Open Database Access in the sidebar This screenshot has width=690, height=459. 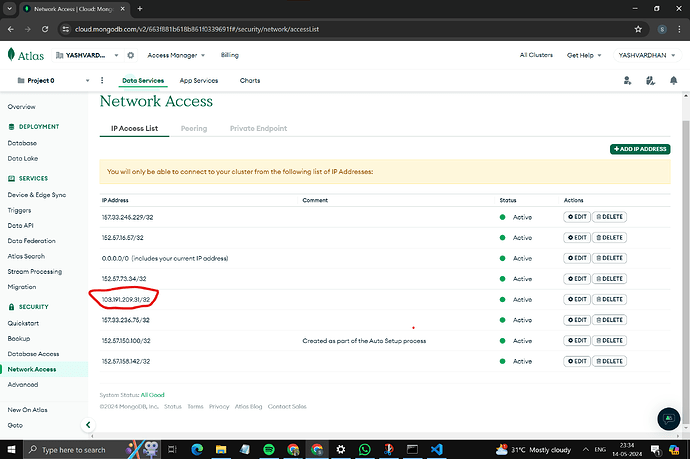33,353
